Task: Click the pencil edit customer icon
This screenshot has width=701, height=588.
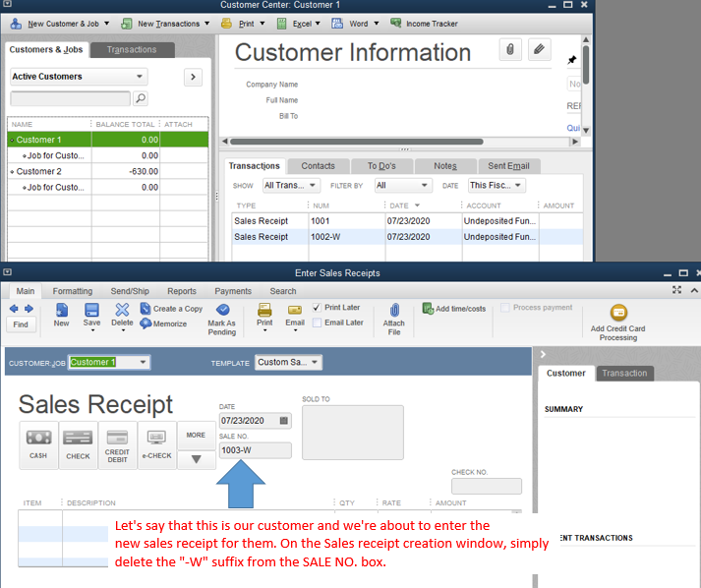Action: [x=539, y=49]
